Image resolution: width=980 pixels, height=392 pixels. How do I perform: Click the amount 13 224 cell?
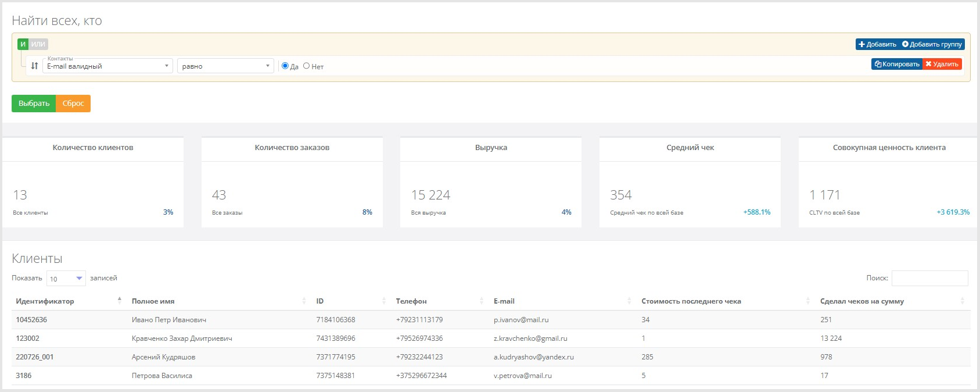tap(831, 338)
